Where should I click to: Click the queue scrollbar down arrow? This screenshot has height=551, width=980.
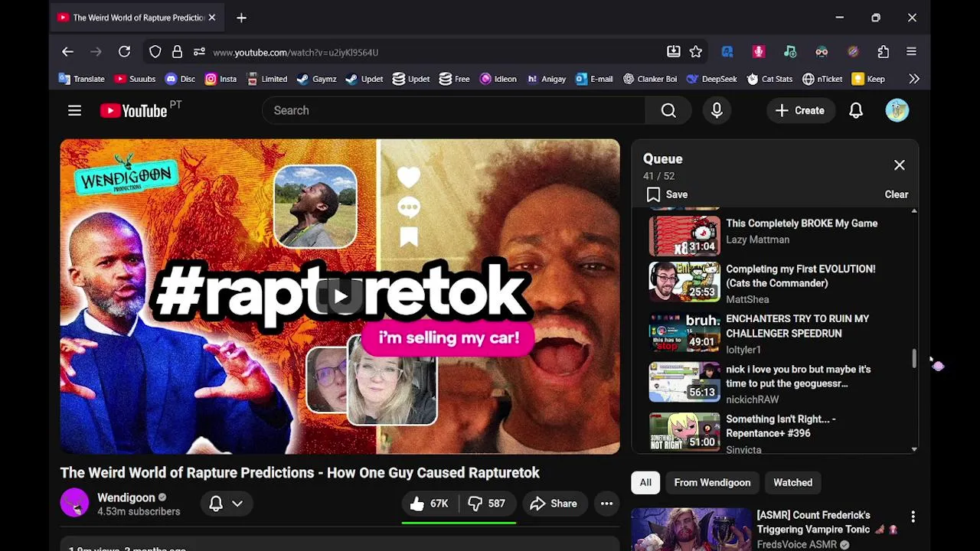point(914,449)
